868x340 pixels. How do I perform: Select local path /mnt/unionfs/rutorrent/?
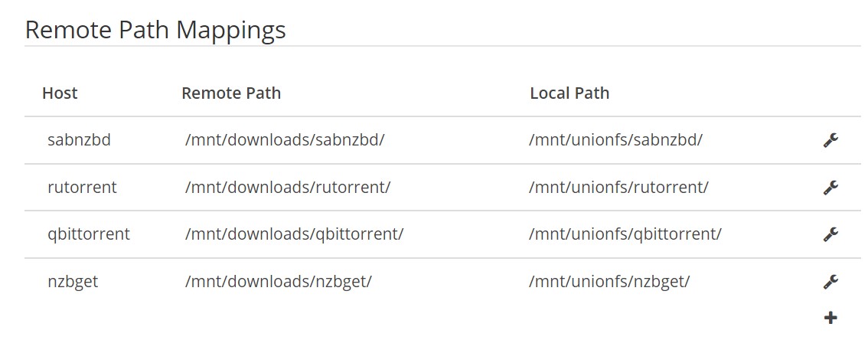click(x=618, y=188)
